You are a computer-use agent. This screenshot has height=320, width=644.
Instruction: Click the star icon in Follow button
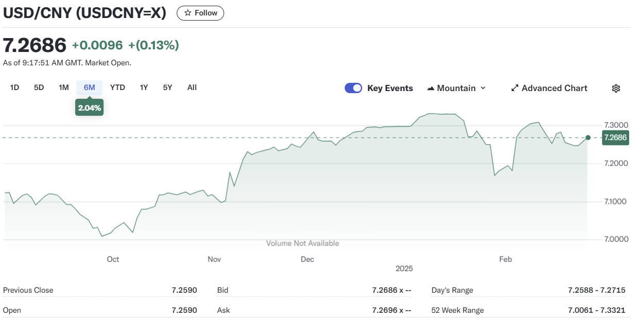[188, 13]
